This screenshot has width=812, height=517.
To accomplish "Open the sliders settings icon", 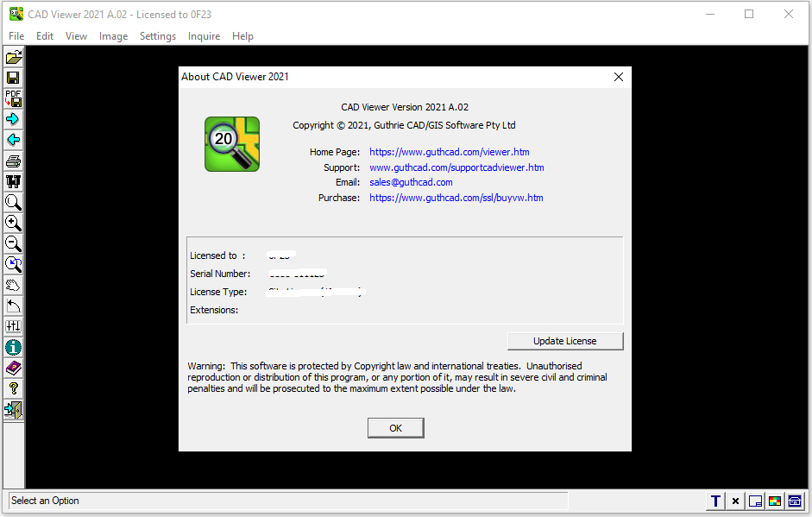I will (14, 327).
